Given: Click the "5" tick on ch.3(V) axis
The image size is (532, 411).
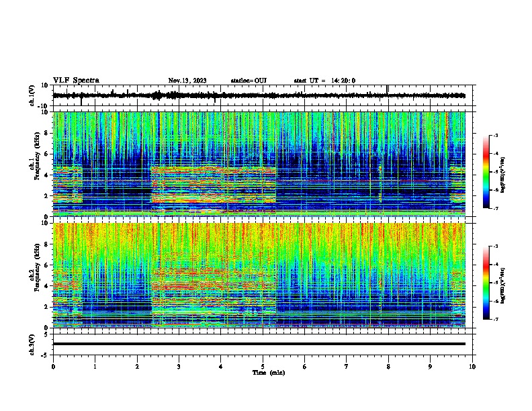Looking at the screenshot, I should point(46,334).
